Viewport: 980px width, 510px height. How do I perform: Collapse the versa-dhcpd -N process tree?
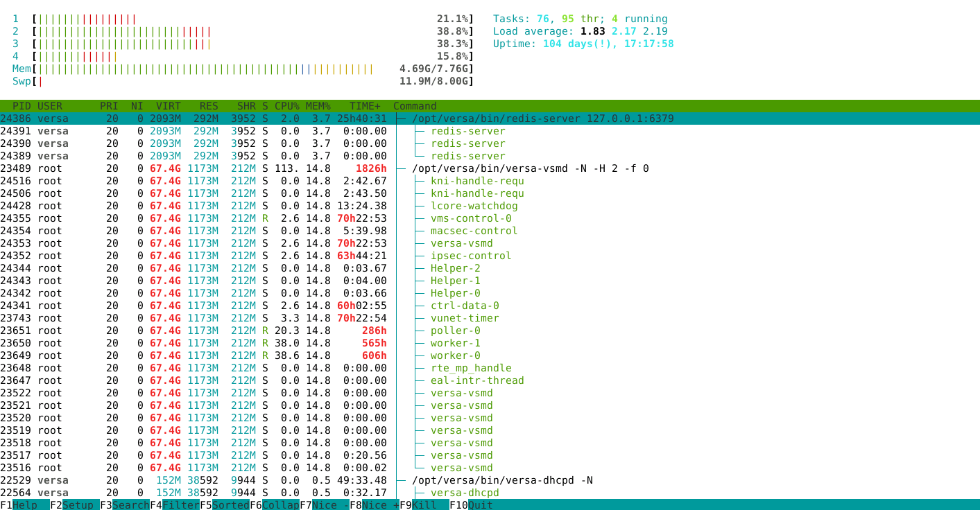402,480
